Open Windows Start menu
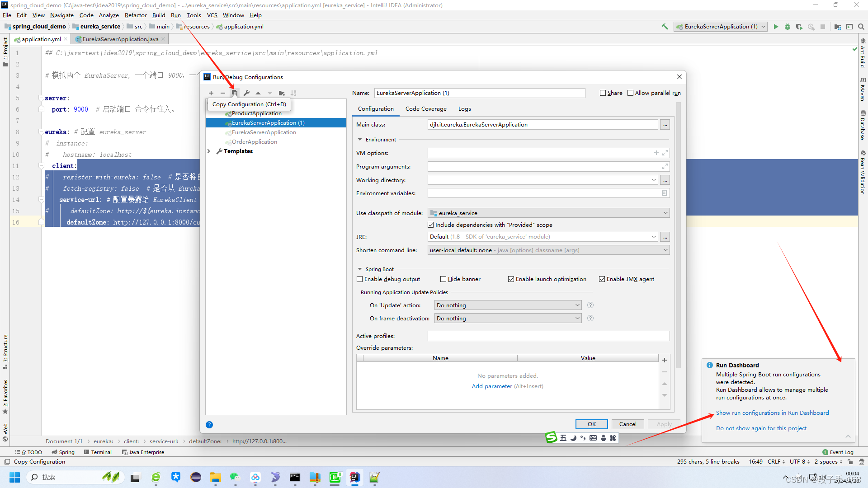This screenshot has width=868, height=488. point(15,477)
